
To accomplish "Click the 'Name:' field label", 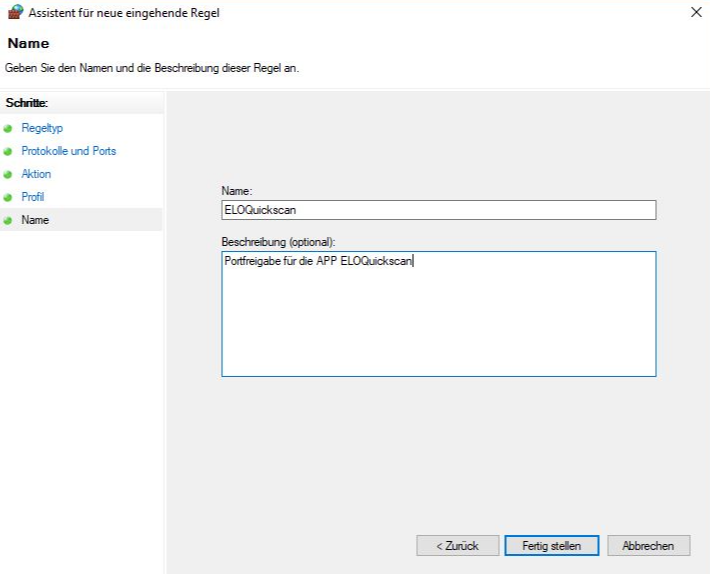I will [237, 190].
